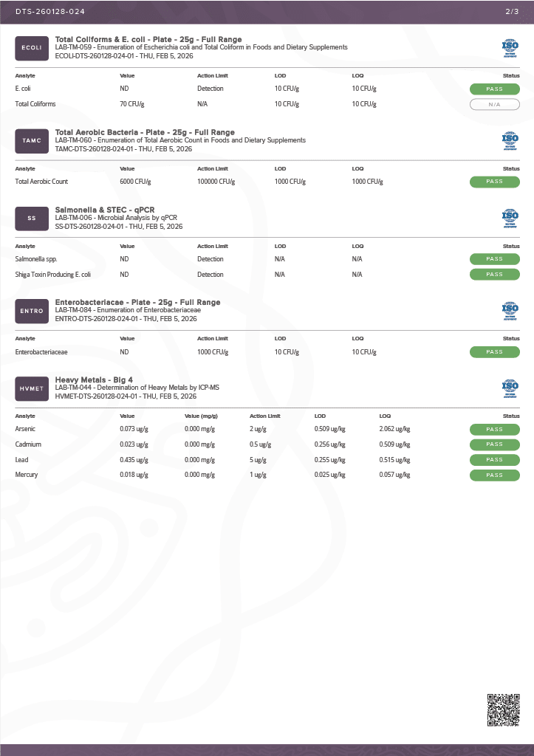The height and width of the screenshot is (756, 534).
Task: Select the SS section badge
Action: click(32, 219)
